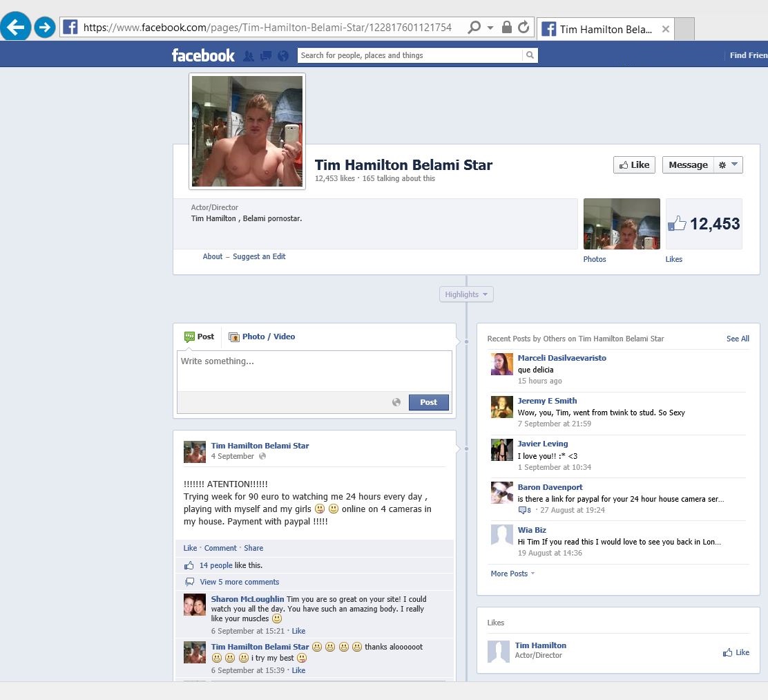Open the 14 people like list
The width and height of the screenshot is (768, 700).
point(216,565)
